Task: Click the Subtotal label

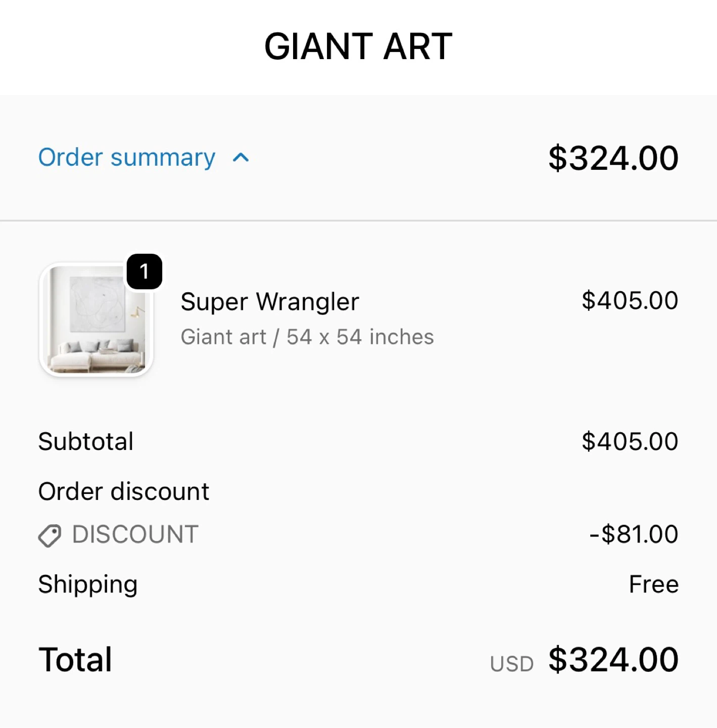Action: pos(86,441)
